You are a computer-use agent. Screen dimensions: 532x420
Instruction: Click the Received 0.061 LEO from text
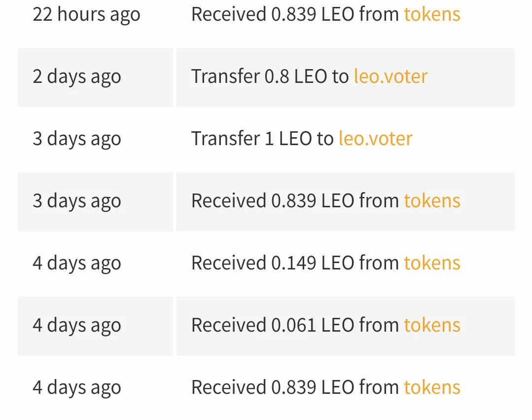pyautogui.click(x=295, y=325)
